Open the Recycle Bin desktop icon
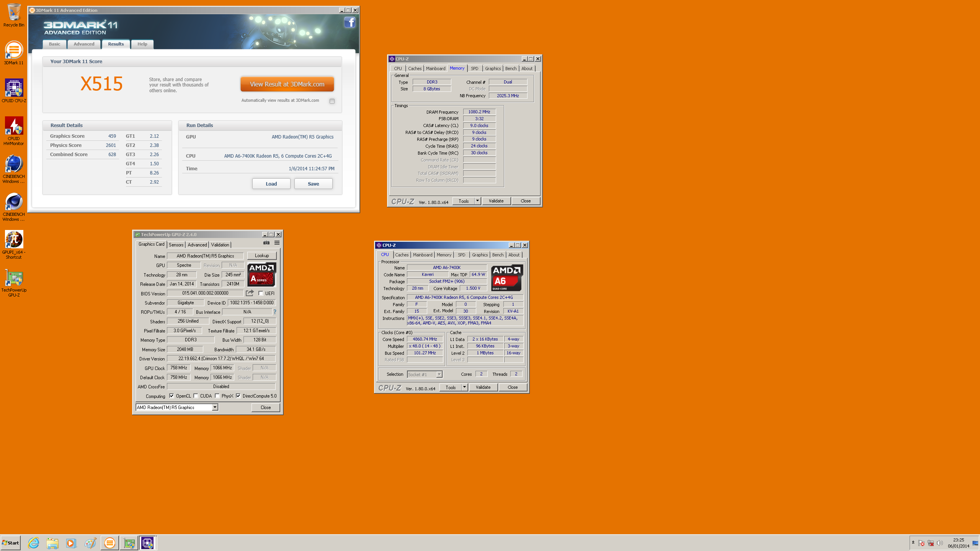This screenshot has height=551, width=980. [x=14, y=15]
